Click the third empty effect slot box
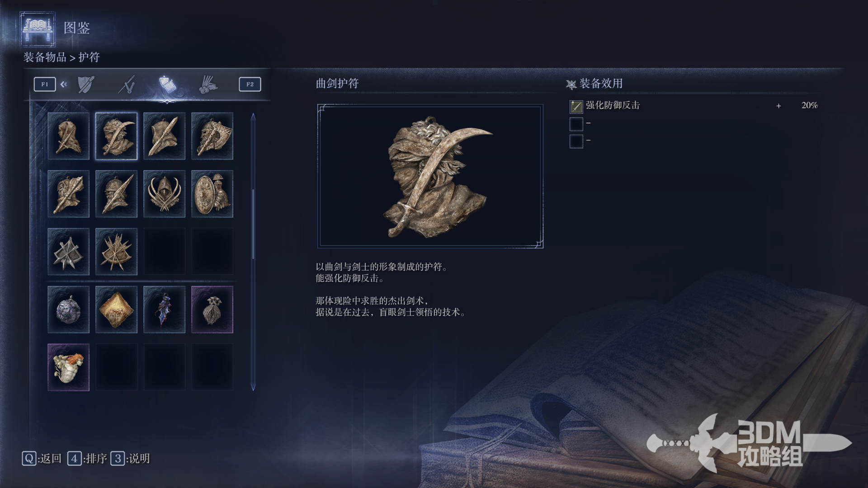Image resolution: width=868 pixels, height=488 pixels. pos(576,141)
